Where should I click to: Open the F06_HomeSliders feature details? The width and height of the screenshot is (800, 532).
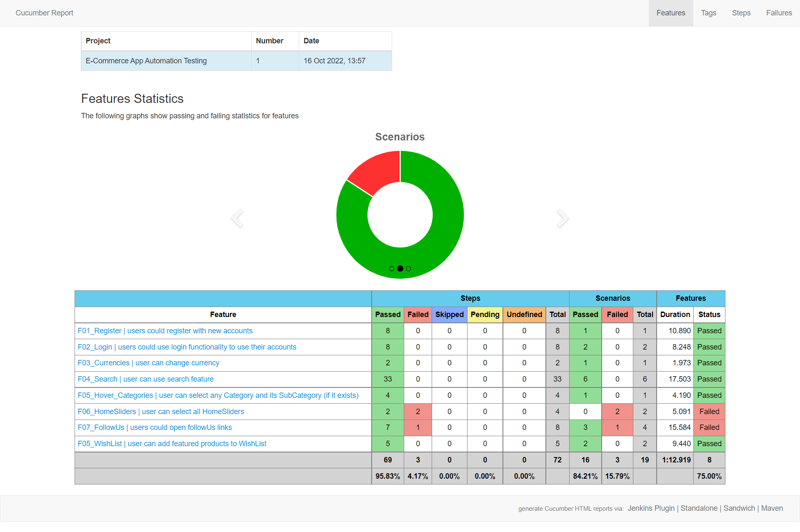(x=161, y=411)
